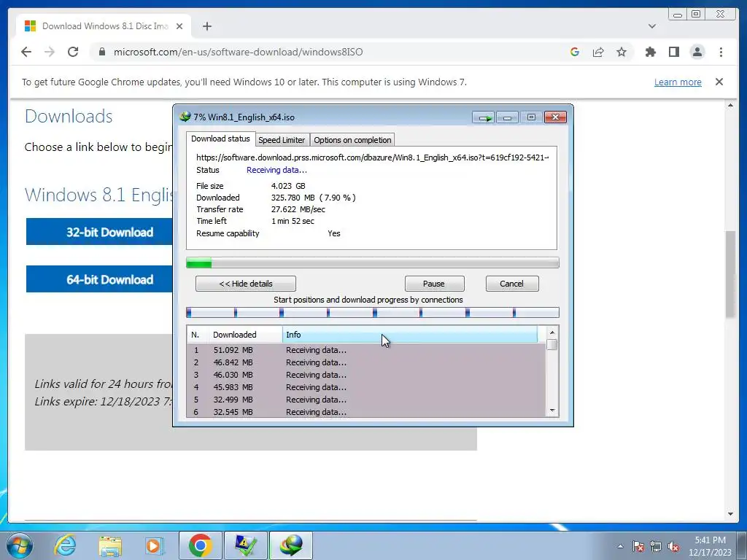Screen dimensions: 747x560
Task: Click the muted volume tray icon
Action: (x=673, y=546)
